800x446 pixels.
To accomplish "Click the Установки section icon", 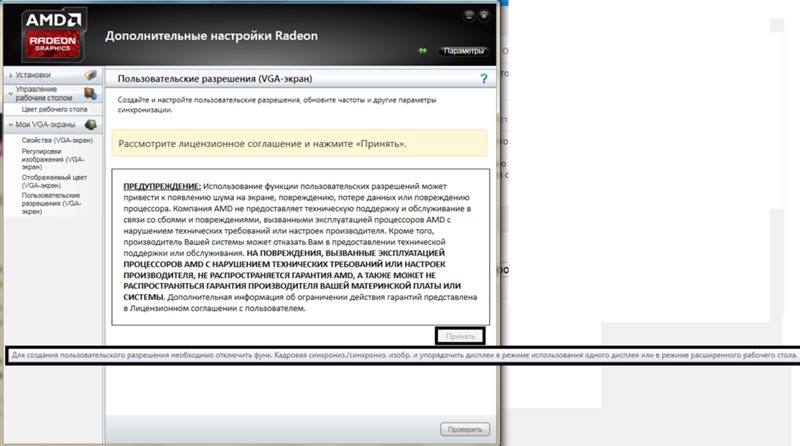I will (91, 75).
